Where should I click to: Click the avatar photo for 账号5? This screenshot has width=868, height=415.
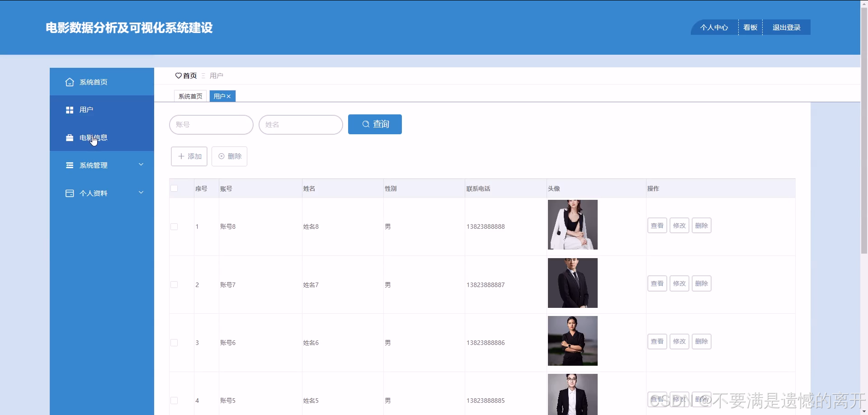pyautogui.click(x=573, y=394)
